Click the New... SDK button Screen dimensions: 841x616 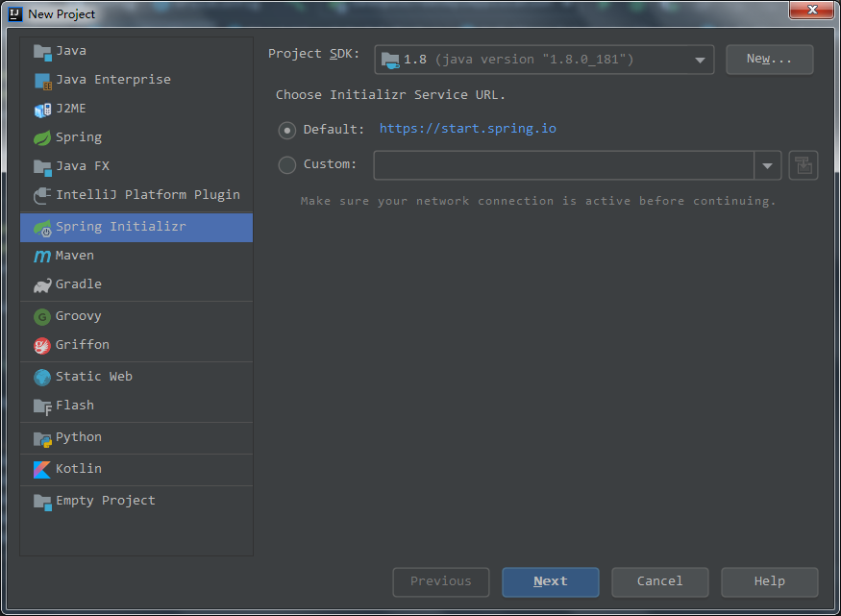[769, 60]
